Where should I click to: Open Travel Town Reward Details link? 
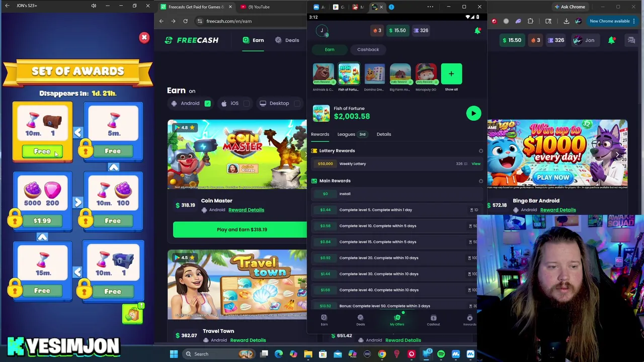[x=248, y=340]
